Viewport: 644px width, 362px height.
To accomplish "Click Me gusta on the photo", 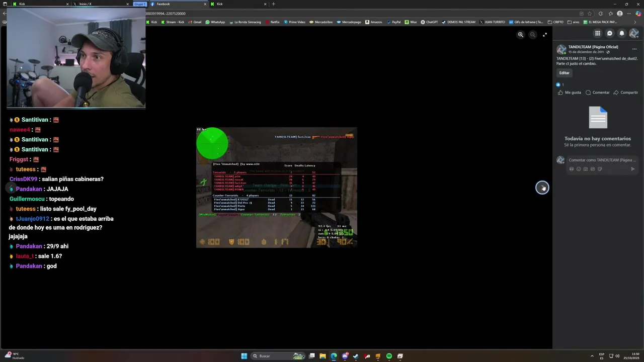I will tap(570, 93).
